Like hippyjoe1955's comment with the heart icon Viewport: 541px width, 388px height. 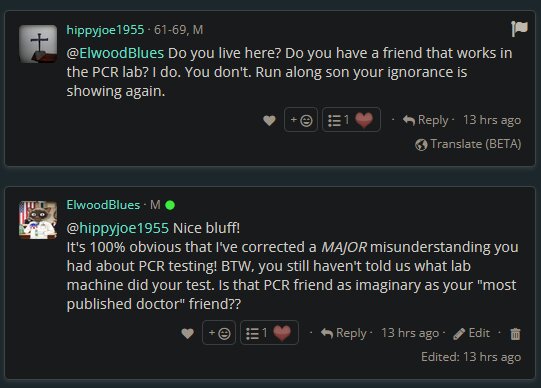[269, 120]
